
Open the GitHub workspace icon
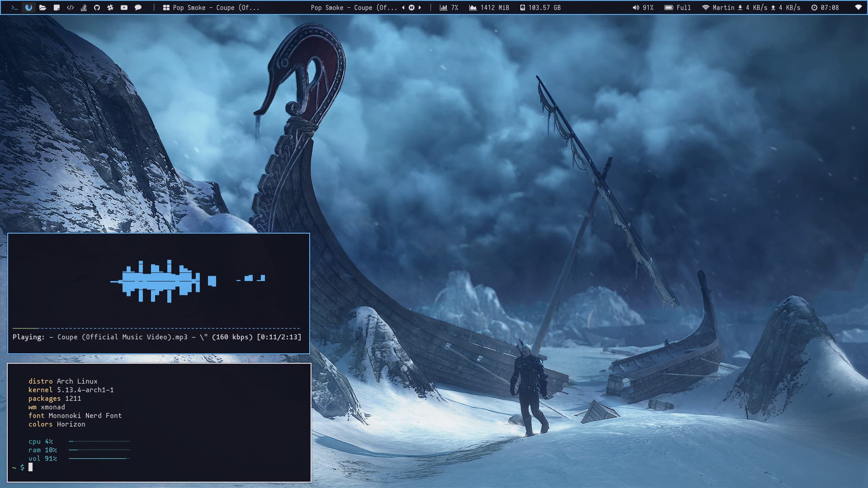click(x=97, y=8)
